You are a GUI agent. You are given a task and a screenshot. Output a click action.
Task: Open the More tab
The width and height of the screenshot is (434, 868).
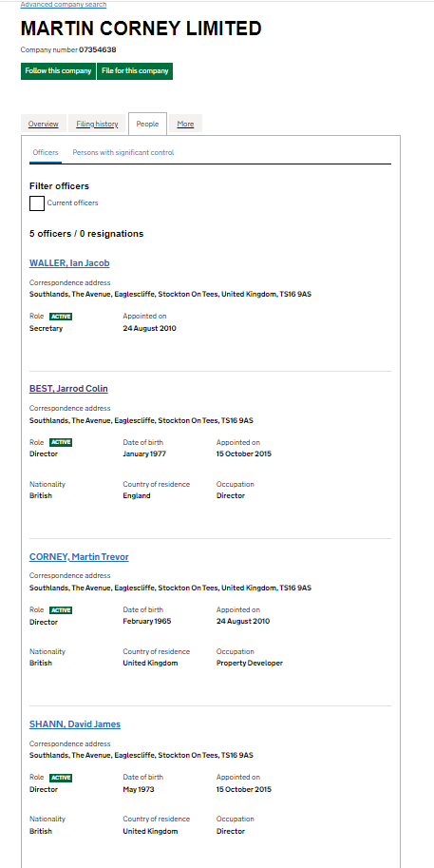[185, 124]
